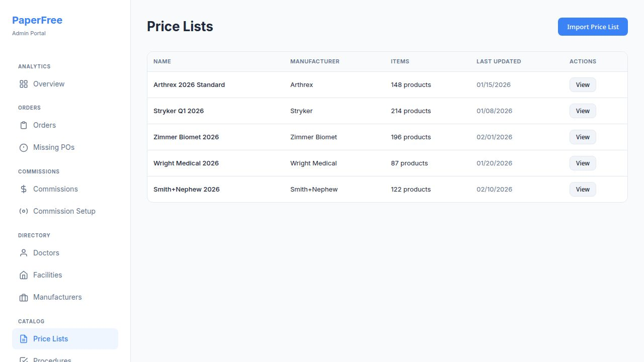Click the LAST UPDATED column header
The image size is (644, 362).
[499, 61]
